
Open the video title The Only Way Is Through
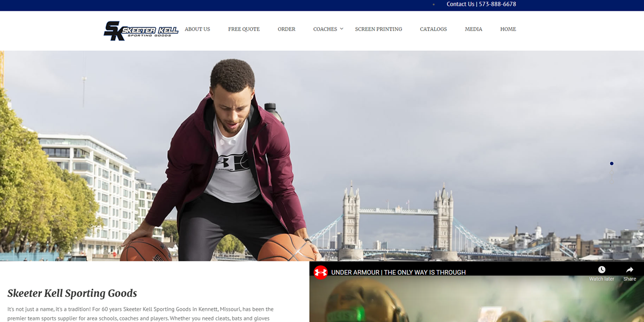[x=398, y=272]
